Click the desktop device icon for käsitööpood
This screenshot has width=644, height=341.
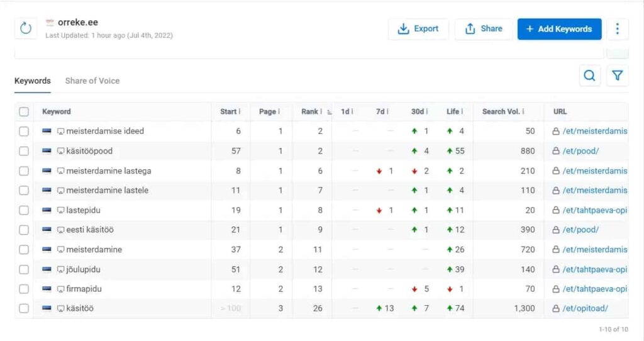click(60, 151)
